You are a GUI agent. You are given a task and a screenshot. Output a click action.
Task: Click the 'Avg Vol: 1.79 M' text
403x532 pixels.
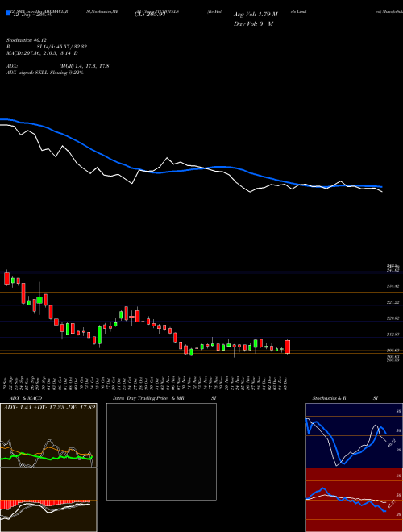point(256,15)
